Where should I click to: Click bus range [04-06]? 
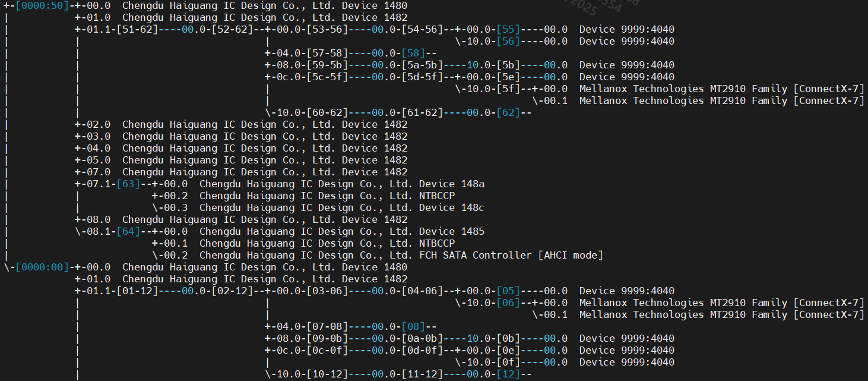click(x=422, y=291)
